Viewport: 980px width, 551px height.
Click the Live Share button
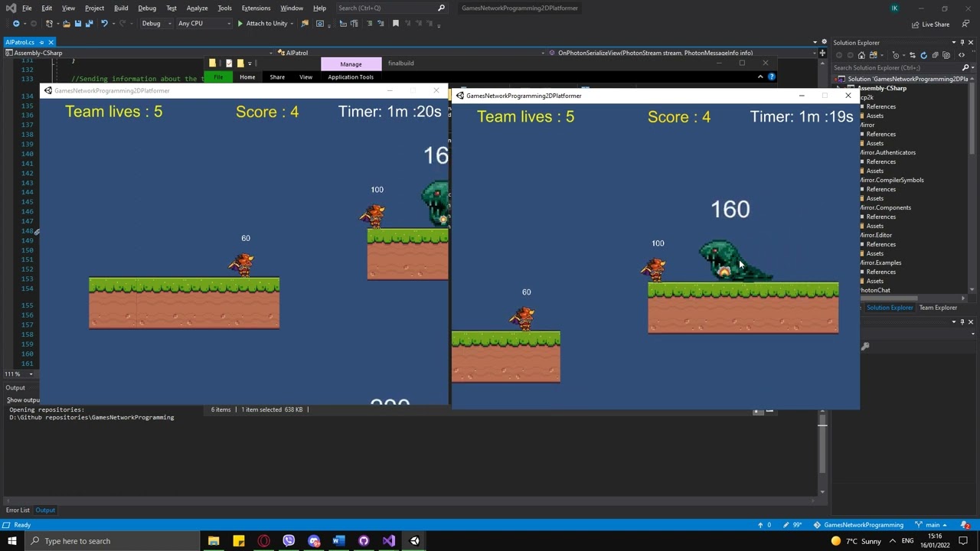[x=930, y=24]
